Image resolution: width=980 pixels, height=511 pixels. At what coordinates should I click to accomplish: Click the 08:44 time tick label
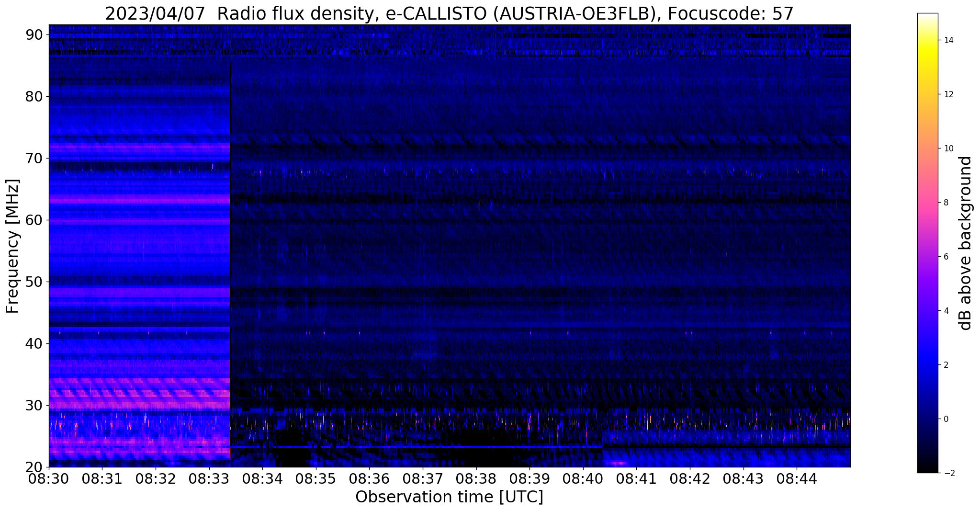(797, 478)
